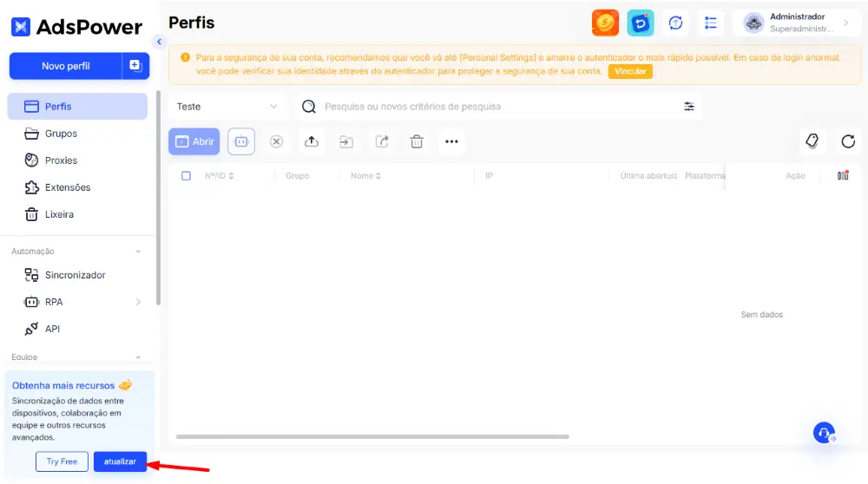Click the Obtenha mais recursos heading
The width and height of the screenshot is (868, 484).
(63, 385)
